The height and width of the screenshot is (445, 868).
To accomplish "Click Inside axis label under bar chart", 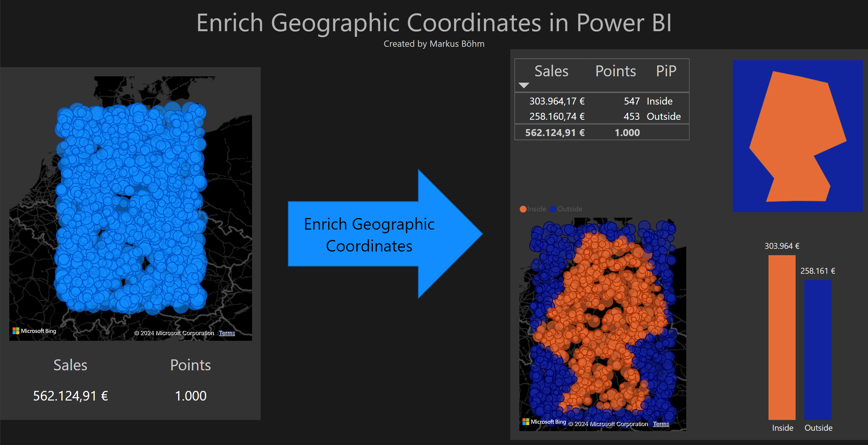I will tap(782, 428).
